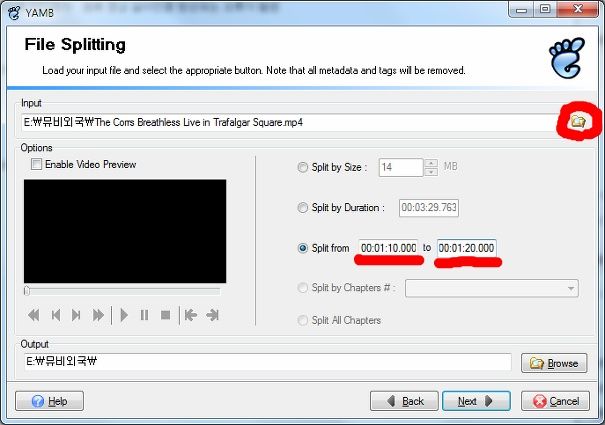Set split end mark icon
This screenshot has width=605, height=425.
point(213,315)
